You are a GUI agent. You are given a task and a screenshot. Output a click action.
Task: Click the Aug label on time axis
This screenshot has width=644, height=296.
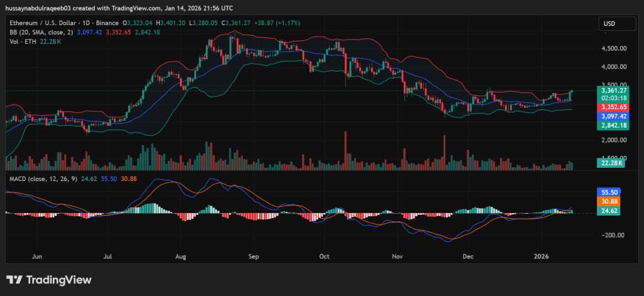[x=181, y=256]
